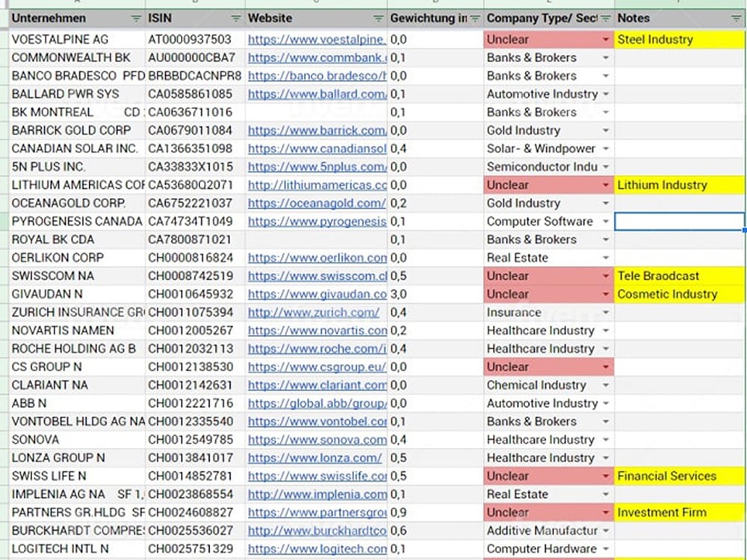Expand PYROGENESIS Computer Software dropdown
The image size is (747, 560).
606,222
